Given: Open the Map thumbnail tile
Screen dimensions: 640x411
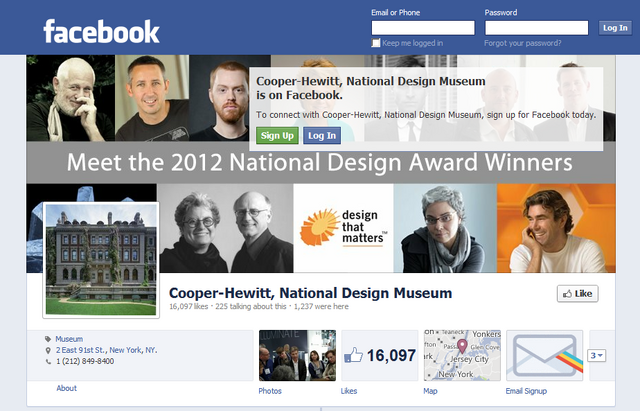Looking at the screenshot, I should click(x=462, y=355).
